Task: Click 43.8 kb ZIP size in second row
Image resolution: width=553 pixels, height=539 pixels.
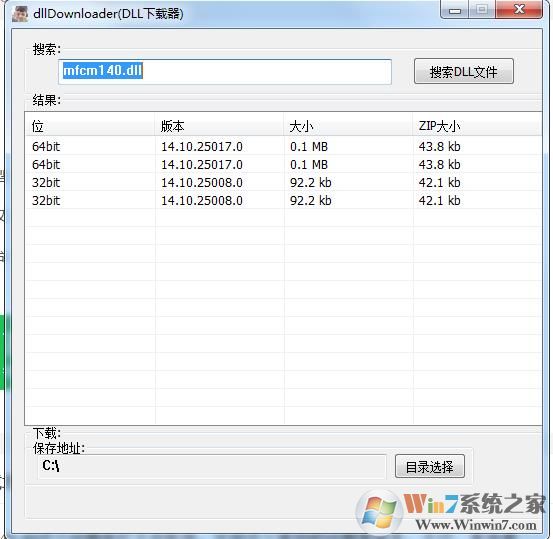Action: [439, 164]
